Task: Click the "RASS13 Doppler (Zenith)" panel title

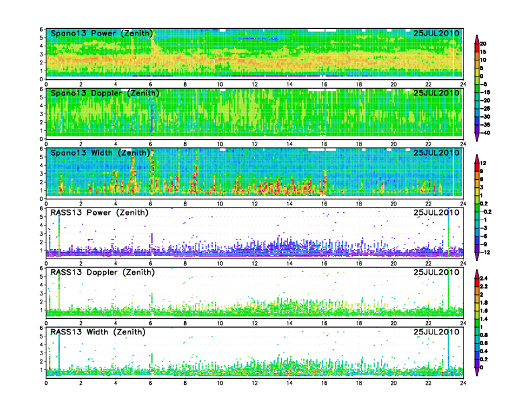Action: coord(103,272)
